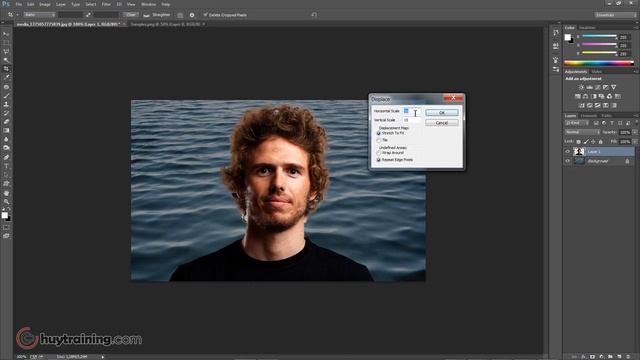The image size is (640, 360).
Task: Select Stretch To Fit radio option
Action: 378,133
